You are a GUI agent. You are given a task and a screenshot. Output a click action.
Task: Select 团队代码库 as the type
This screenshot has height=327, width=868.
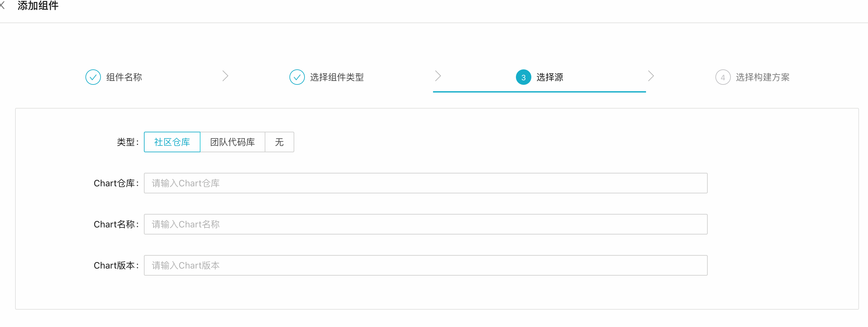233,142
